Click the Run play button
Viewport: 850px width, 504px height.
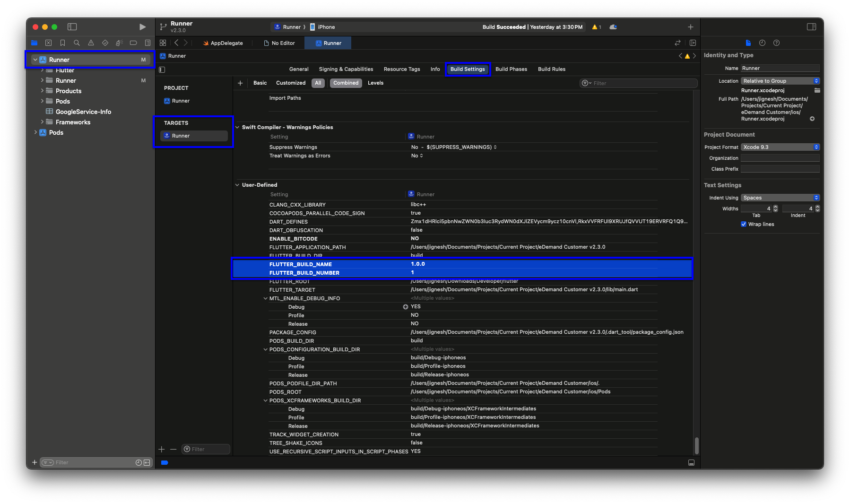(142, 27)
